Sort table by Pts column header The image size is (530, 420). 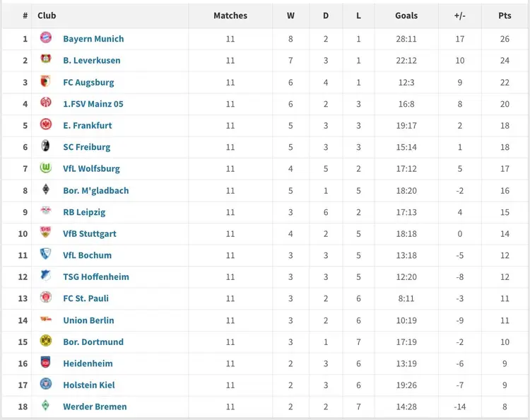click(505, 16)
